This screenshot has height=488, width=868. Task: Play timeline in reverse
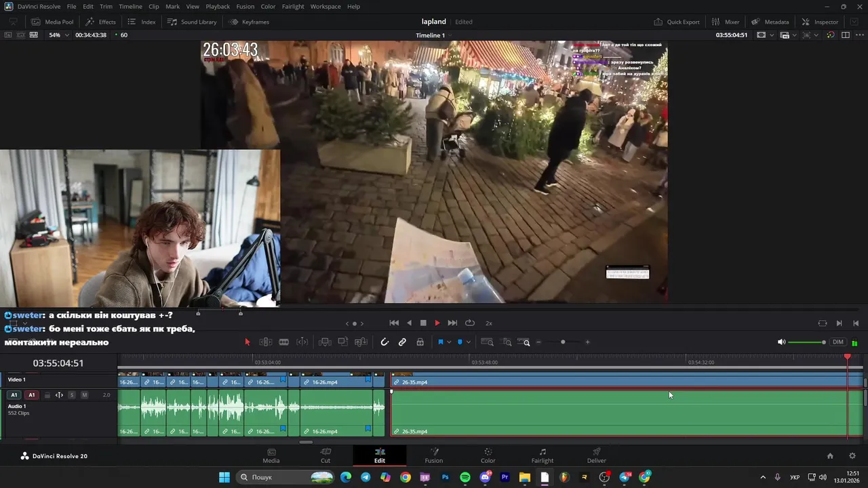(409, 323)
